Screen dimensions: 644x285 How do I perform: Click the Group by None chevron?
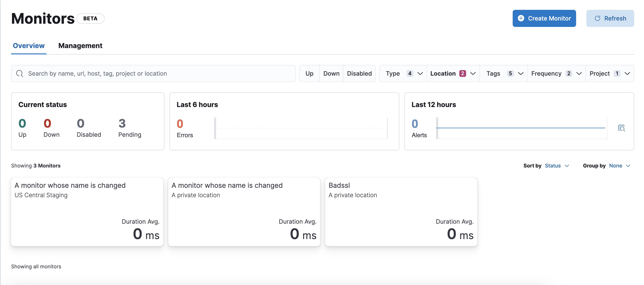(628, 166)
